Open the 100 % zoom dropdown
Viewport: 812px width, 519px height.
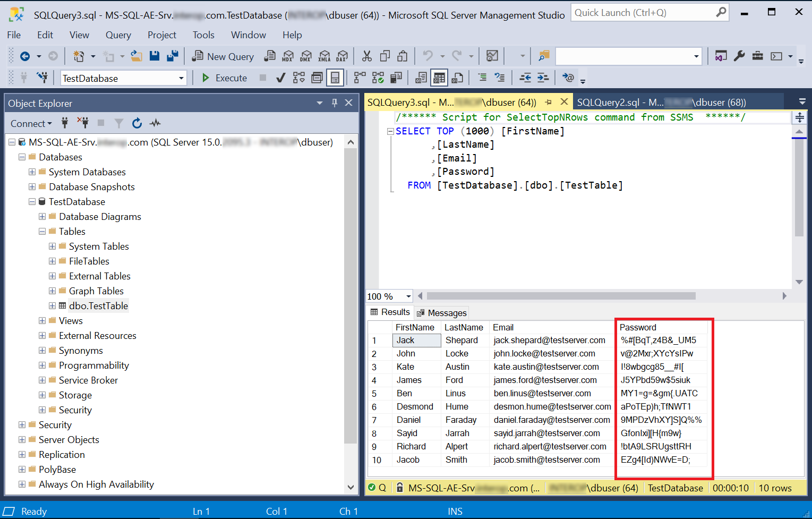408,296
